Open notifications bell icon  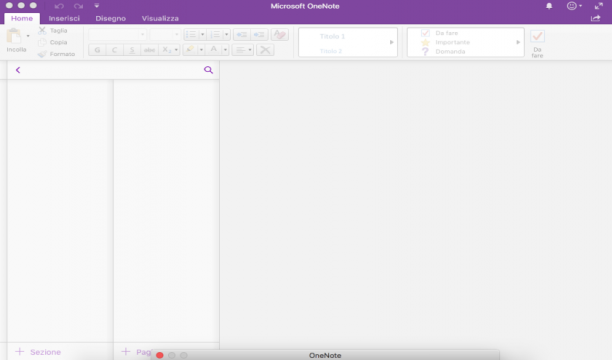click(549, 6)
